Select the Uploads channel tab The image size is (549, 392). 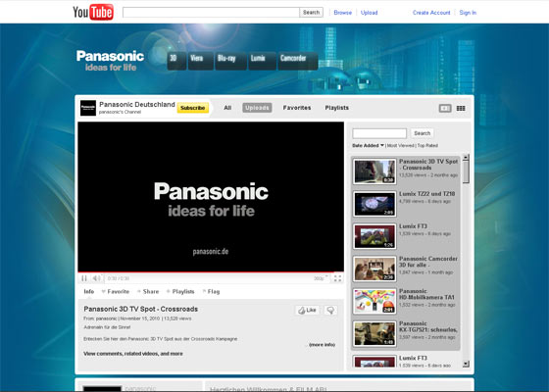click(x=257, y=108)
